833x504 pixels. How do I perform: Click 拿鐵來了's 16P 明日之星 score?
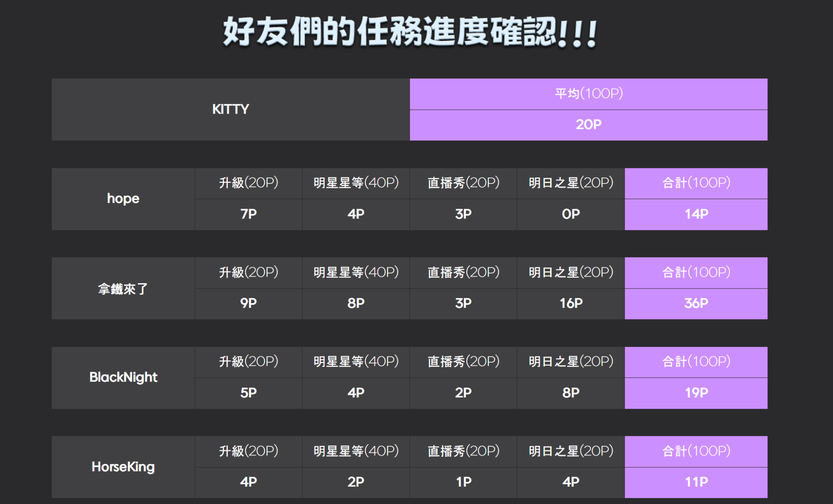(571, 304)
